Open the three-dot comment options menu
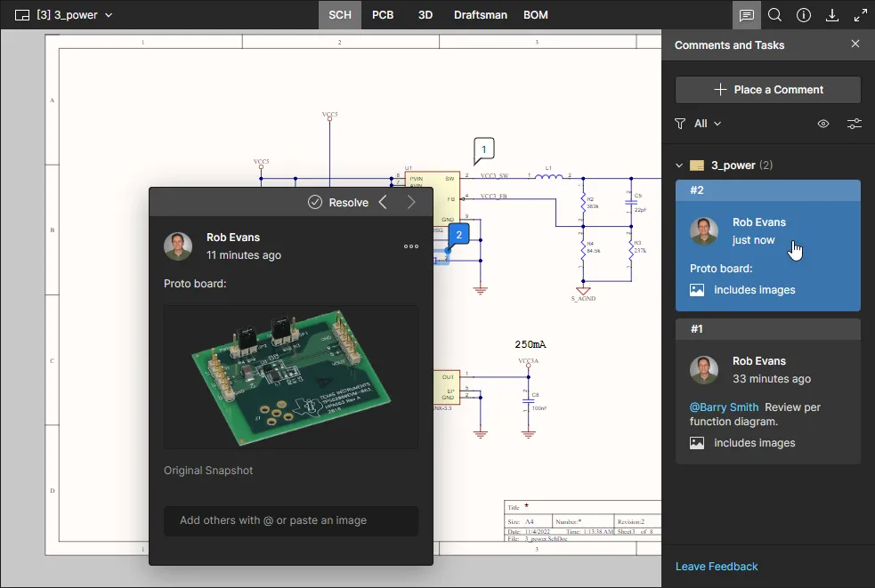 click(411, 246)
